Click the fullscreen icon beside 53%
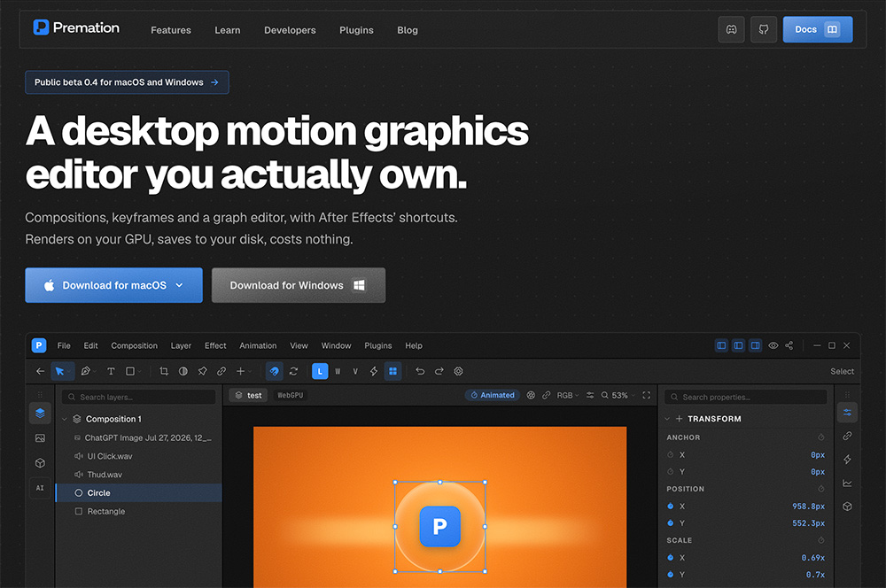886x588 pixels. coord(647,395)
